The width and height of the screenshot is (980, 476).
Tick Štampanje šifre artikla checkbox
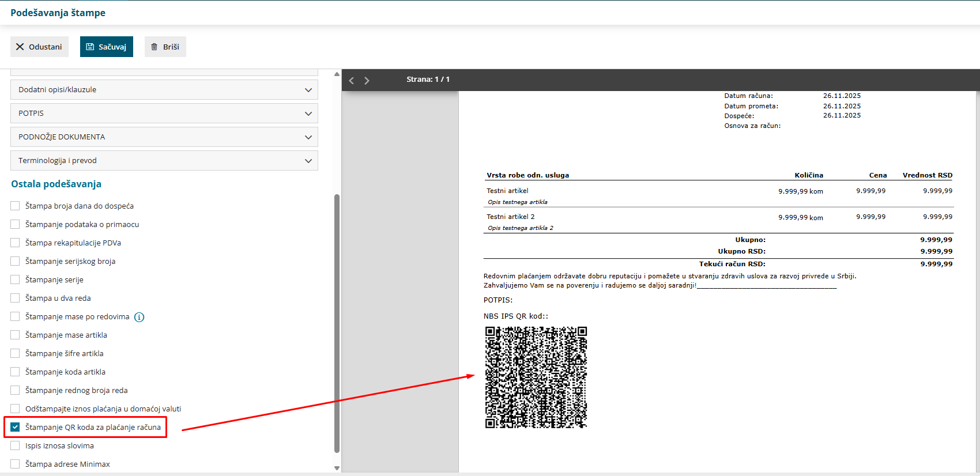click(15, 353)
